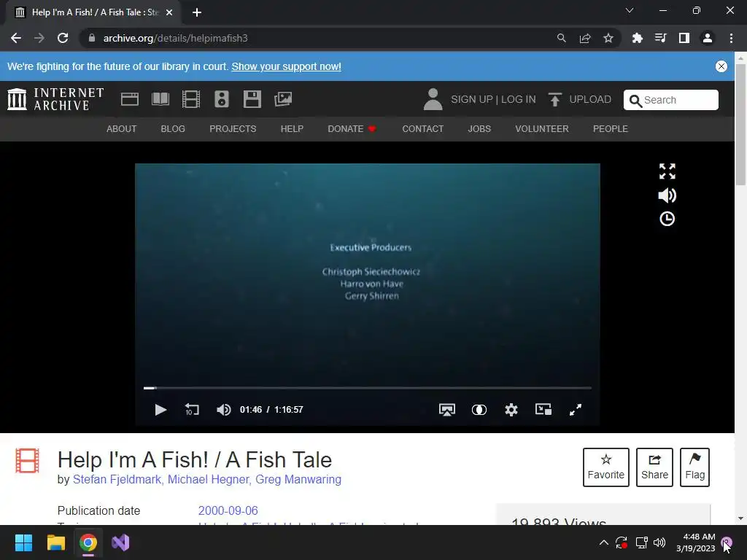
Task: Click the theater expand icon beside player
Action: [x=667, y=171]
